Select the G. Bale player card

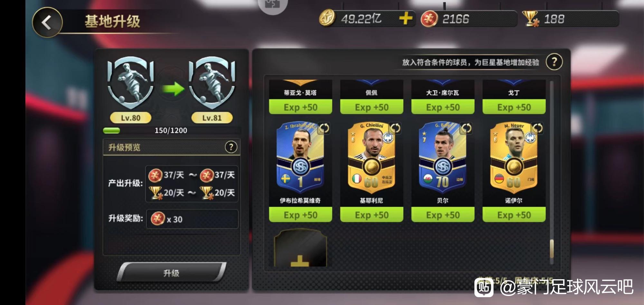click(x=442, y=158)
